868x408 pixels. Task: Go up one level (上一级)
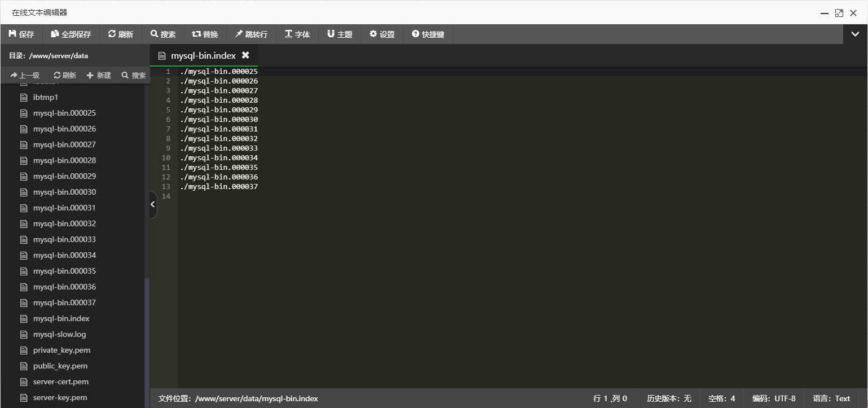(25, 75)
